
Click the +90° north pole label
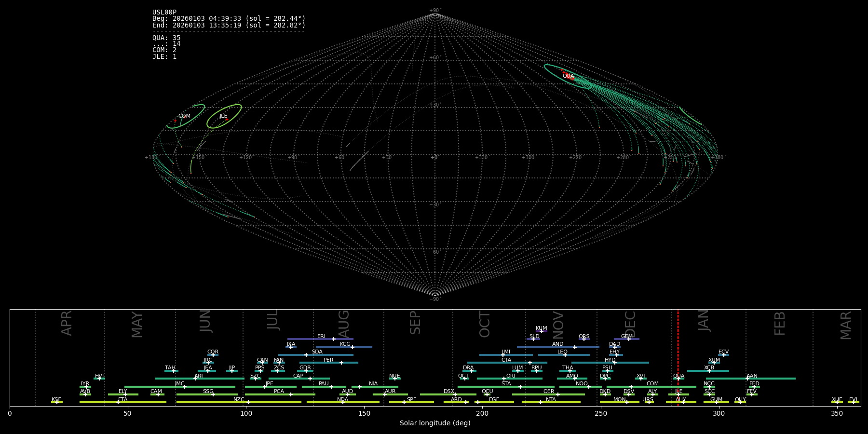[x=435, y=10]
